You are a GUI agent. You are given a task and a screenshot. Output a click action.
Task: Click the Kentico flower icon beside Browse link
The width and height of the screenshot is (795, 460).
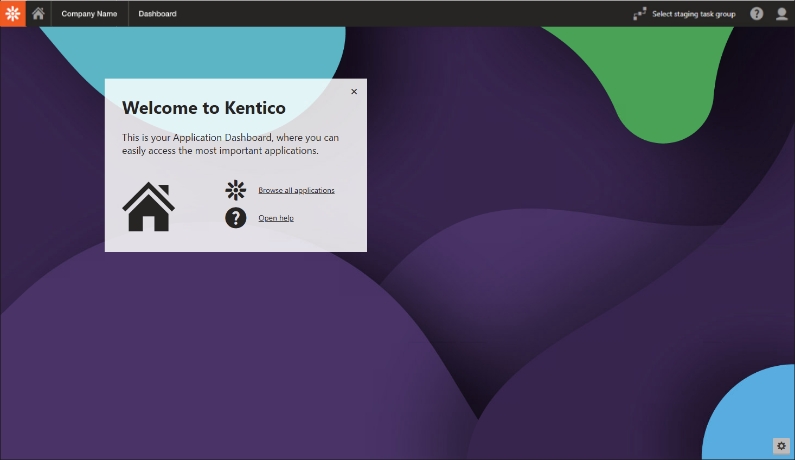pos(235,190)
